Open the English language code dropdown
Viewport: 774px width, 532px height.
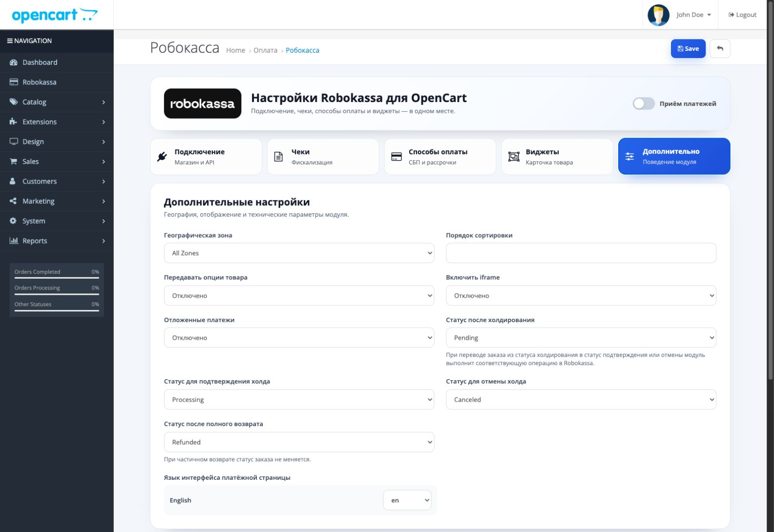(x=407, y=500)
